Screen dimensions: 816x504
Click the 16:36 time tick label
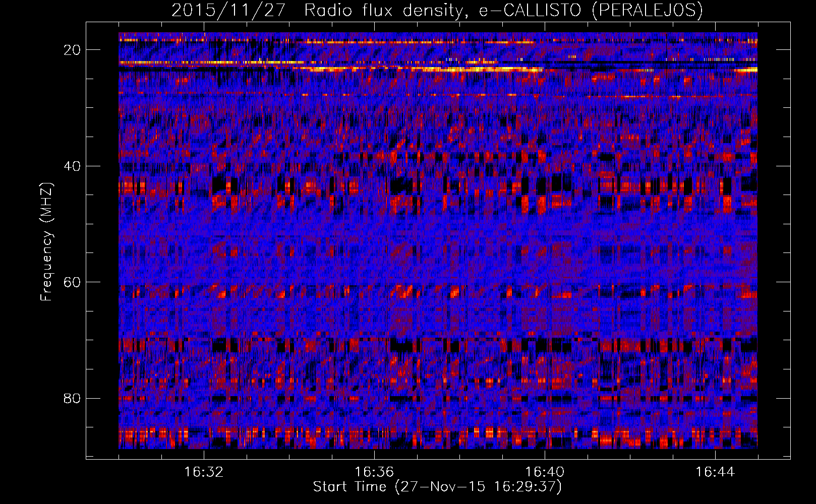[x=374, y=472]
